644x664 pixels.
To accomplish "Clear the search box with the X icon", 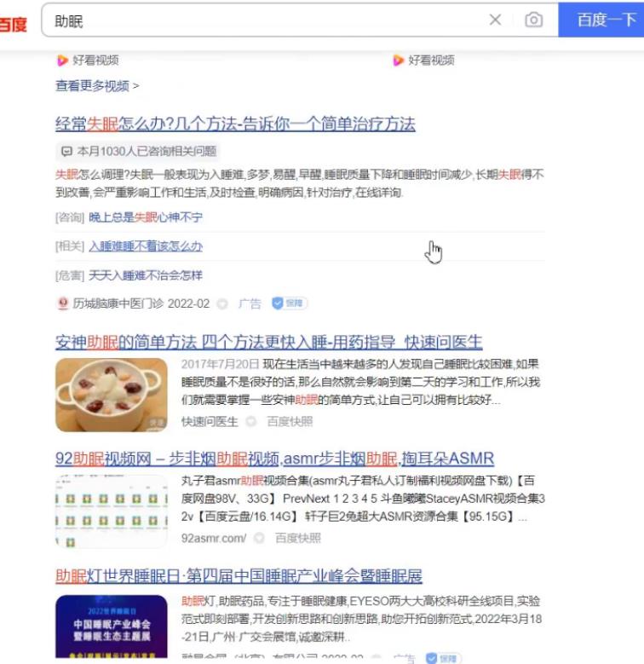I will [495, 20].
